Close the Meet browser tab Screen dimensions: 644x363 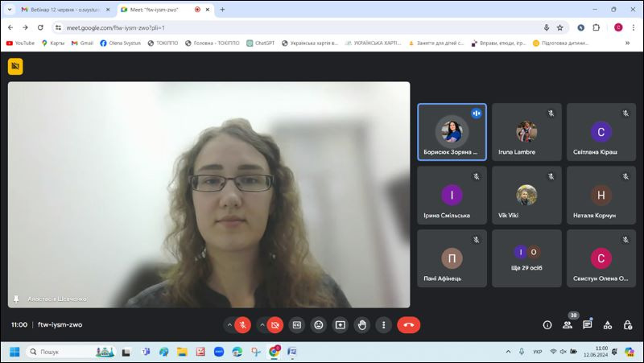pyautogui.click(x=208, y=10)
